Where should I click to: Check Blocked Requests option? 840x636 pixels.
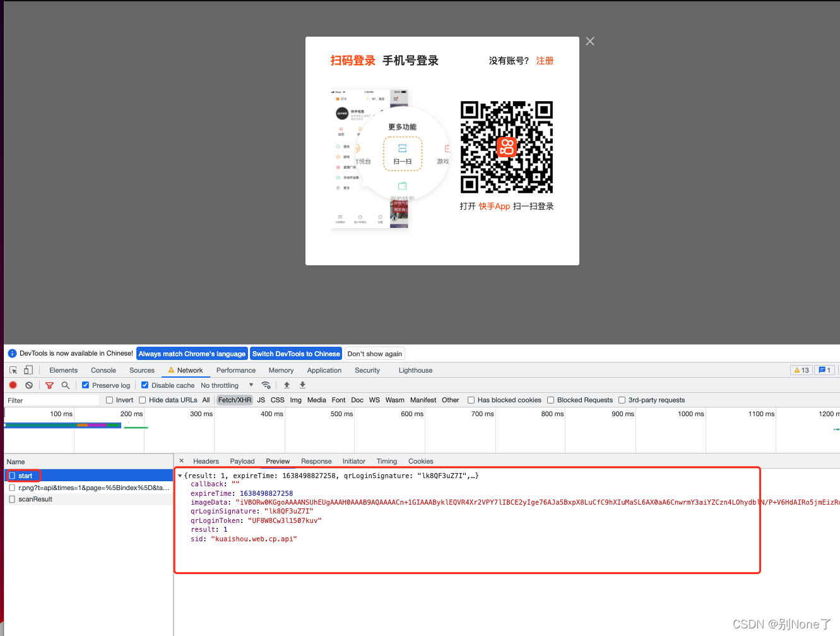551,400
